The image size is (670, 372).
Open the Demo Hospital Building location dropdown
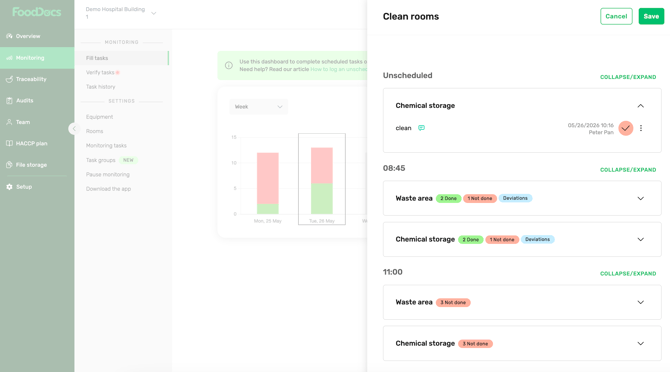[x=120, y=13]
